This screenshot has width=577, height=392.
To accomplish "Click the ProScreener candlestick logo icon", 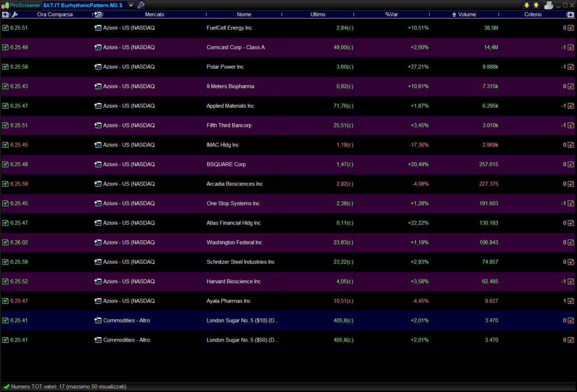I will pos(5,5).
